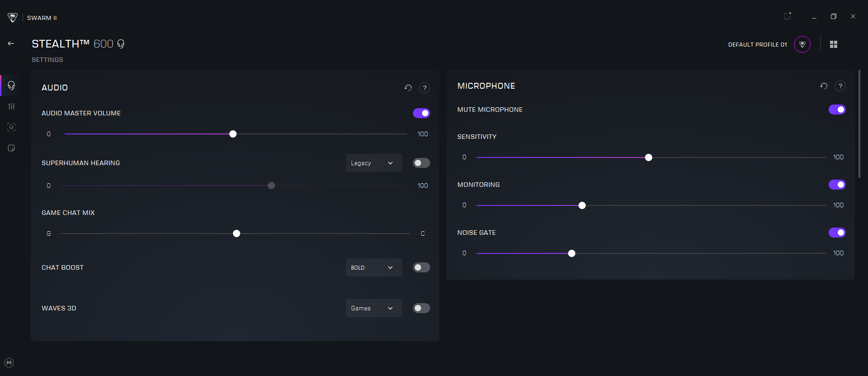Open headset audio settings in the sidebar
Viewport: 868px width, 376px height.
(x=11, y=86)
